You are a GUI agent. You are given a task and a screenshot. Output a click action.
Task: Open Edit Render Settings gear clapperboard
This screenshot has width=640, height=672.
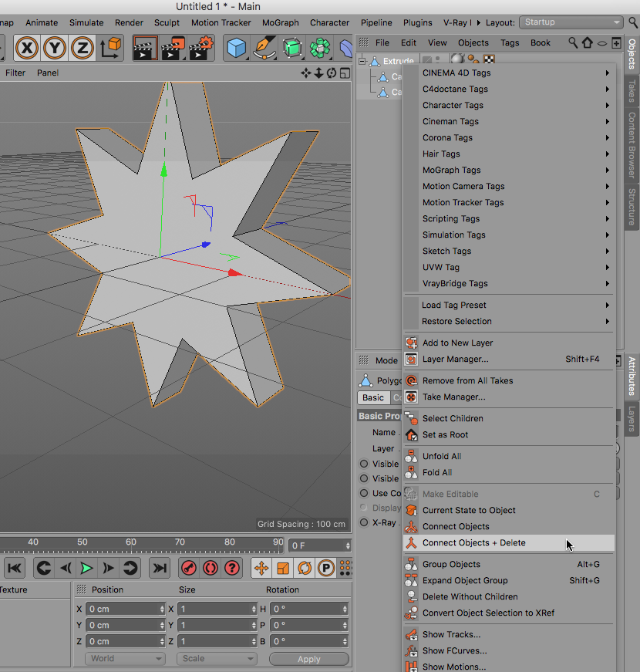click(201, 48)
